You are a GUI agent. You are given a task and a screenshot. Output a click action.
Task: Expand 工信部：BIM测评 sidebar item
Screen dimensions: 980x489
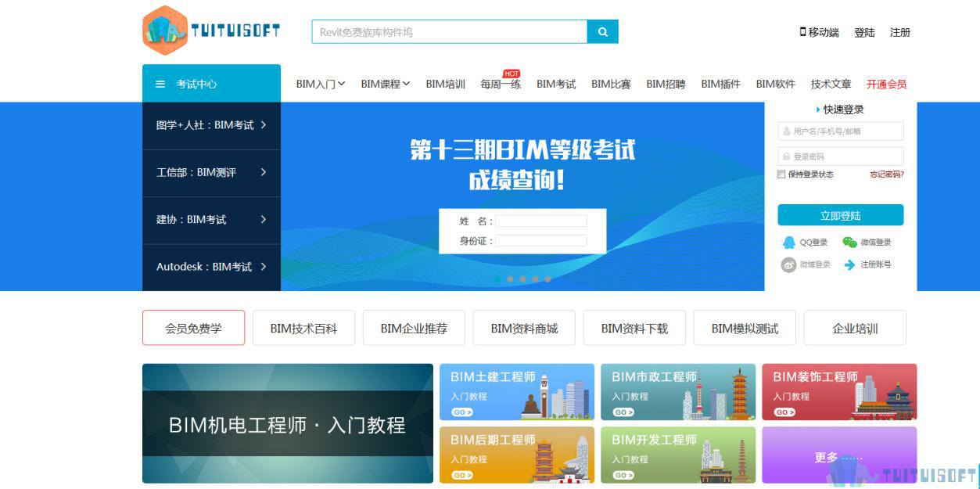click(211, 173)
